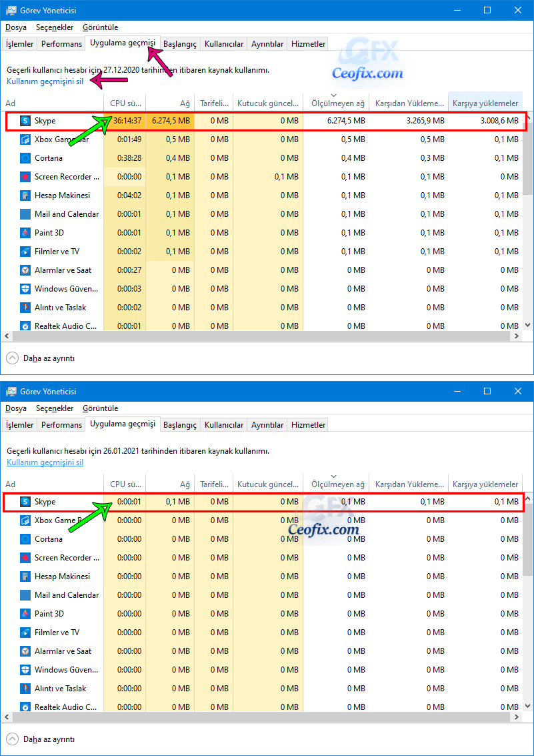The image size is (534, 756).
Task: Select Paint 3D row name in 26.01.2021 window
Action: tap(49, 614)
